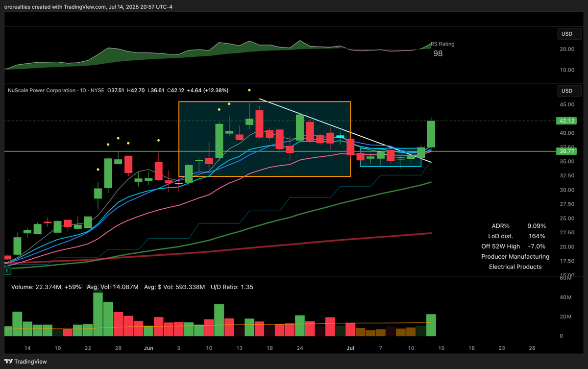This screenshot has height=369, width=588.
Task: Click the latest tall green breakout candle
Action: 431,134
